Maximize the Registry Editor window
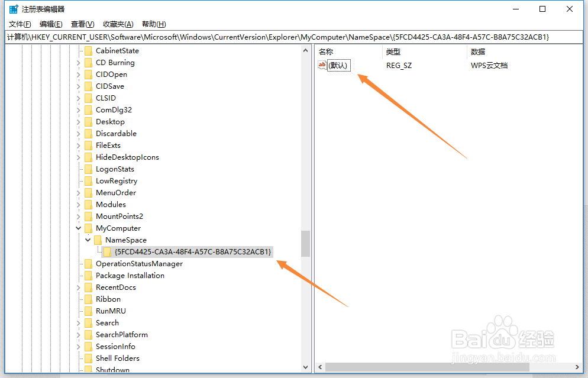588x378 pixels. tap(542, 9)
